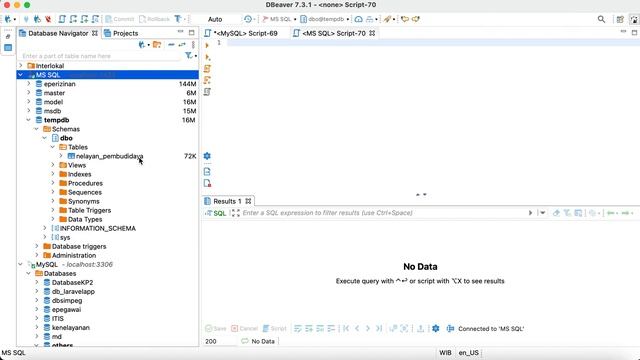Click the transaction log clock icon

[248, 19]
